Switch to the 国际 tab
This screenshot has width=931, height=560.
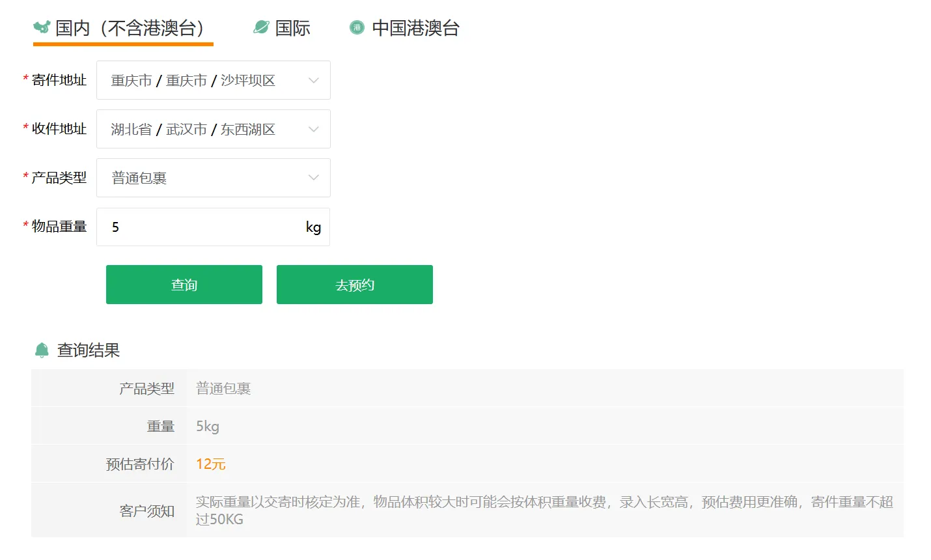point(282,28)
